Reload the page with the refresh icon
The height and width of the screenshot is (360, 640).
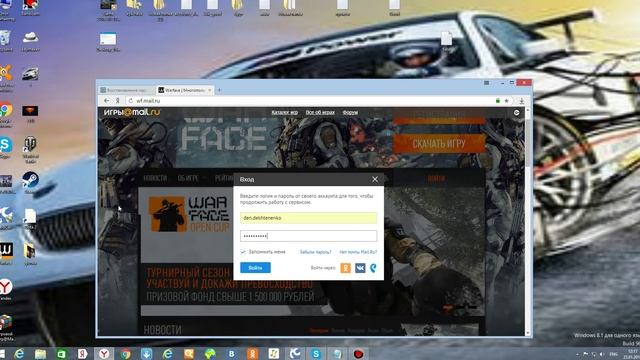click(131, 100)
